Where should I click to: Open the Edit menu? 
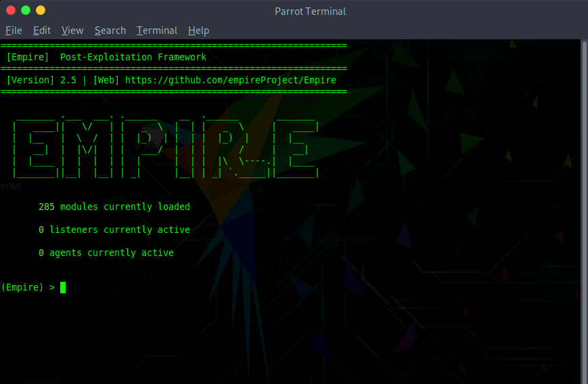coord(42,30)
